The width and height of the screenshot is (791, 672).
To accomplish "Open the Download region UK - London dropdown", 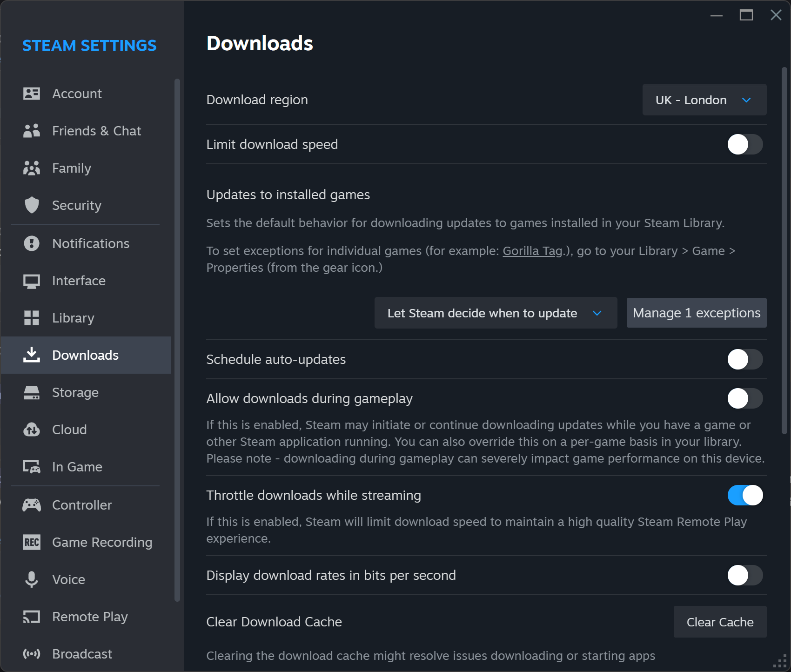I will pos(704,100).
